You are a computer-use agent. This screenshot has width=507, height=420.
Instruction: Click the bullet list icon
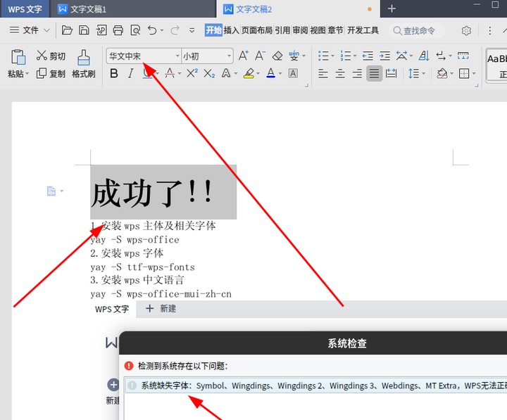pos(323,56)
